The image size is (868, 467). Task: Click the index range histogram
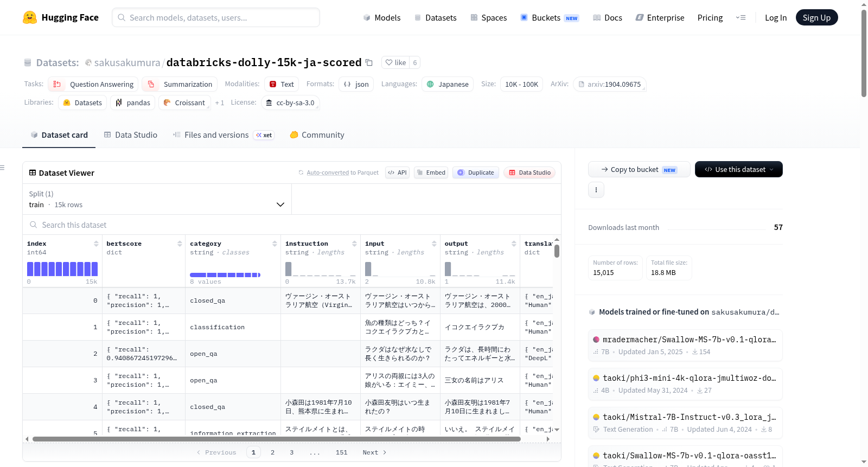[x=62, y=269]
